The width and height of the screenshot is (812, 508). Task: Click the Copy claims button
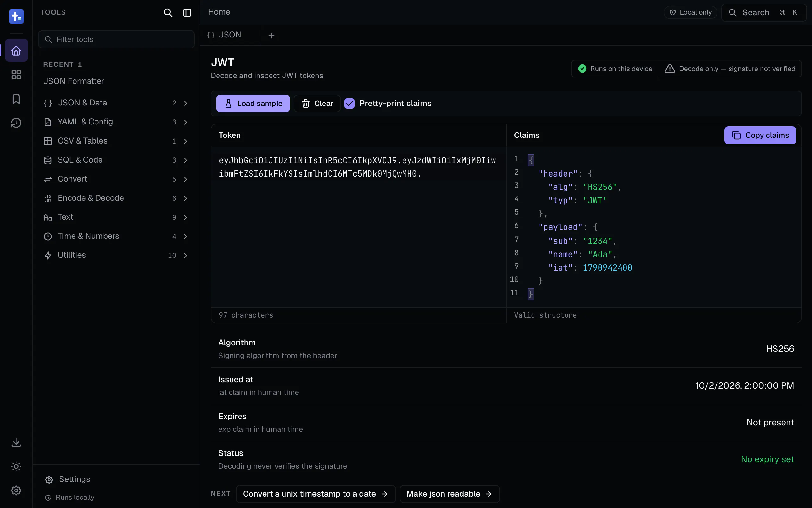pos(760,135)
